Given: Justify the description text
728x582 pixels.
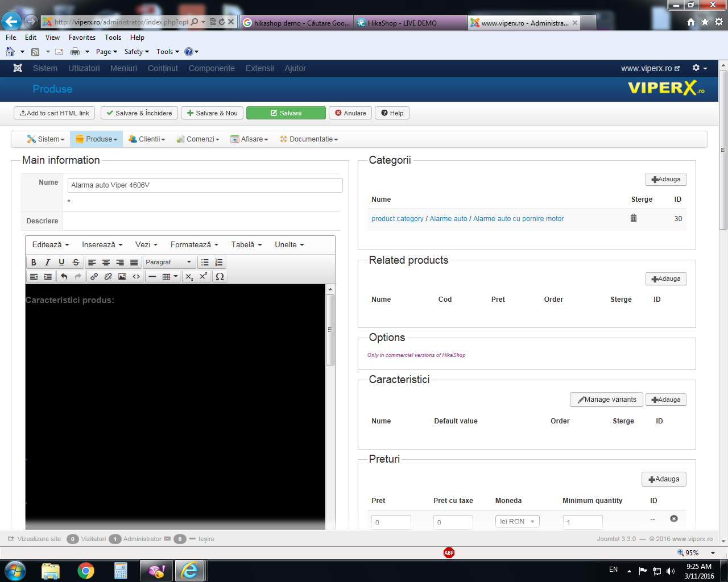Looking at the screenshot, I should pos(134,263).
